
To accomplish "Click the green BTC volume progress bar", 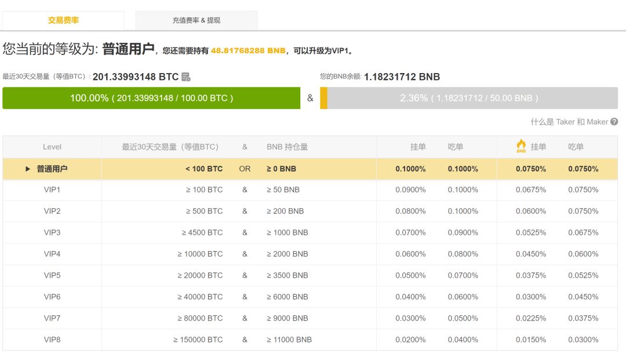I will pyautogui.click(x=151, y=98).
